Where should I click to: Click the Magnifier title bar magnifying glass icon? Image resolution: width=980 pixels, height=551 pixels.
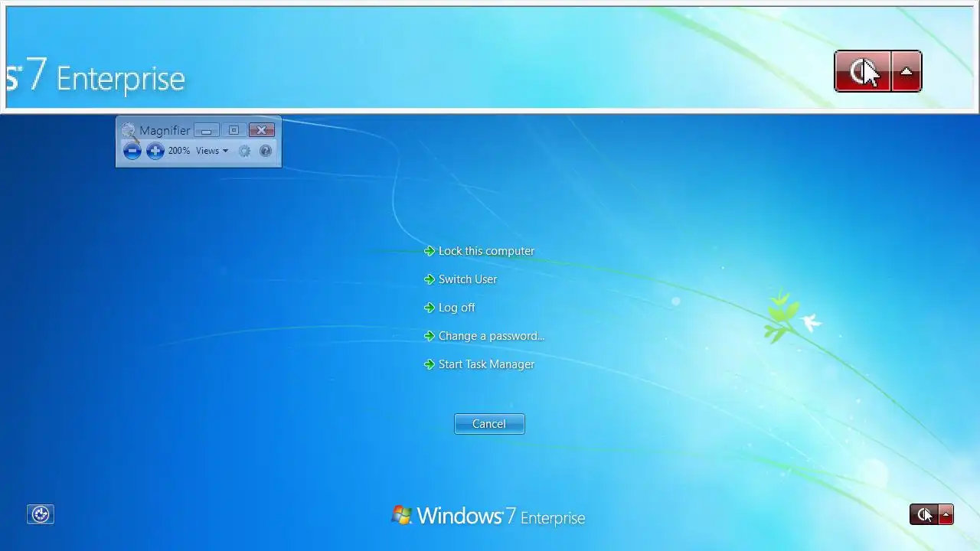point(129,132)
